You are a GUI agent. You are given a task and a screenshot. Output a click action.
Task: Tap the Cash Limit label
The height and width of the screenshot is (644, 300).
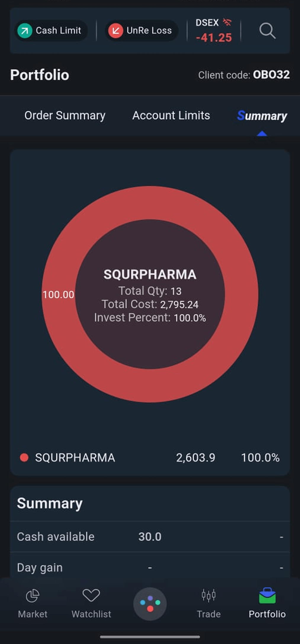tap(58, 30)
